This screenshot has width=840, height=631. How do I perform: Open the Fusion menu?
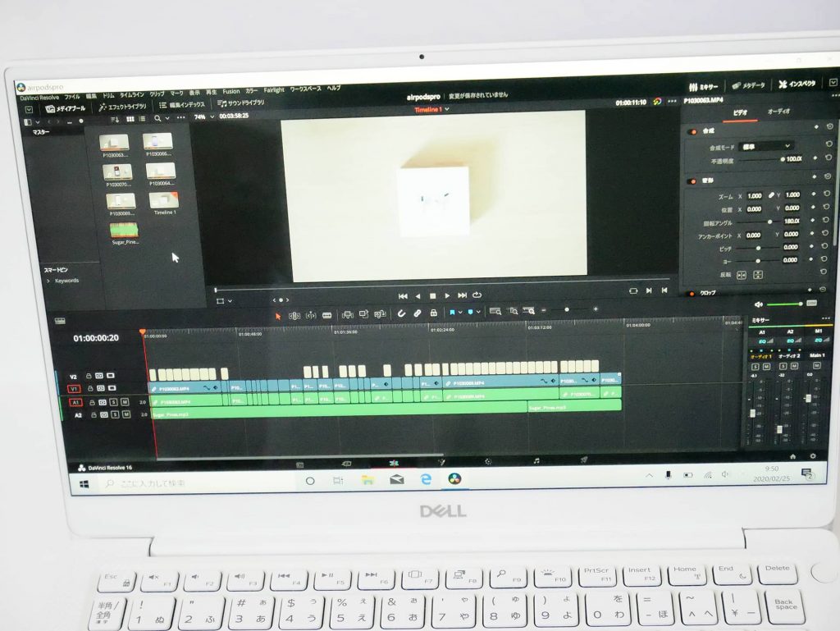point(231,92)
